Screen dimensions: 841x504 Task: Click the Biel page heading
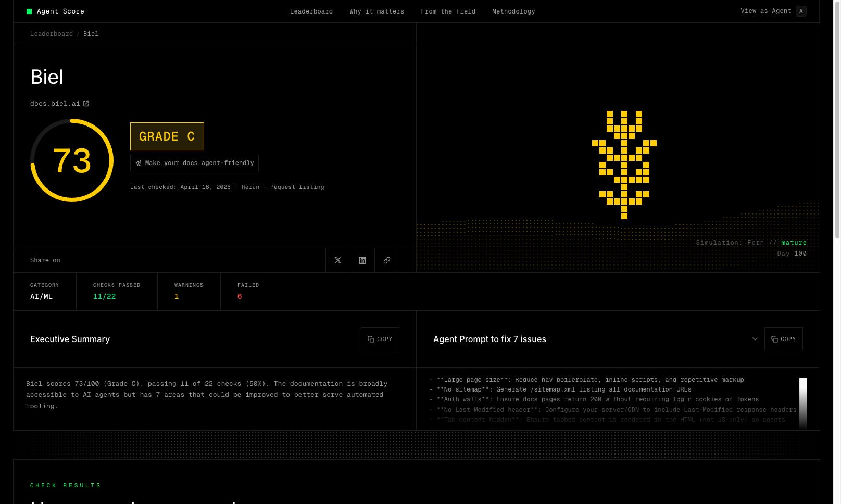47,77
